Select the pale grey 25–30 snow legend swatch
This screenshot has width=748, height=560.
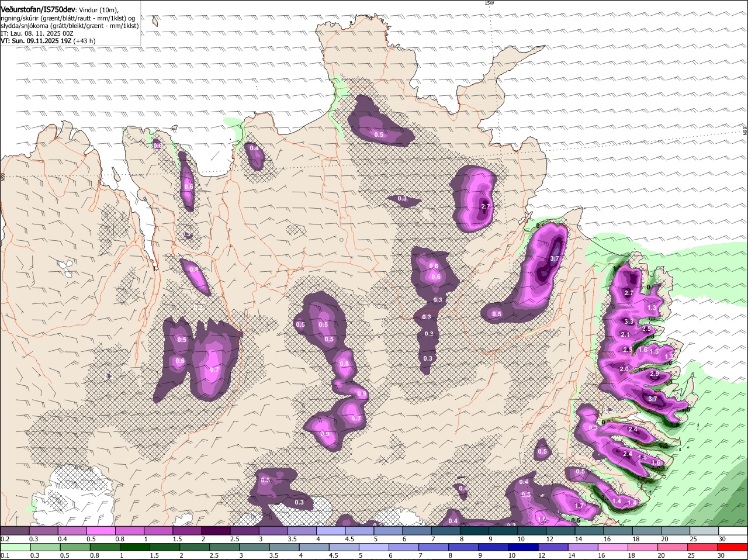[x=705, y=531]
